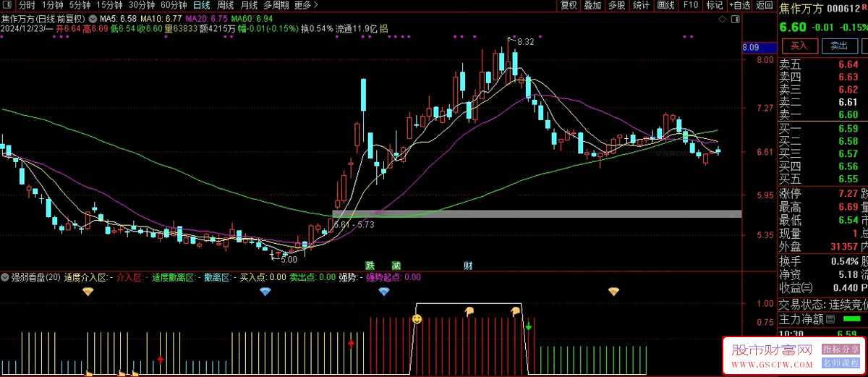Click the 强势起点 indicator value label
The width and height of the screenshot is (868, 377).
pos(393,277)
